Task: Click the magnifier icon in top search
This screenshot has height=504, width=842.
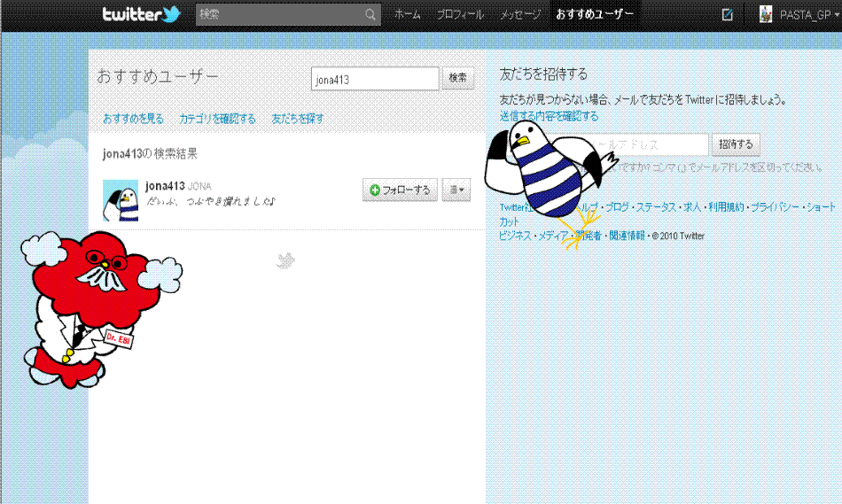Action: pos(370,14)
